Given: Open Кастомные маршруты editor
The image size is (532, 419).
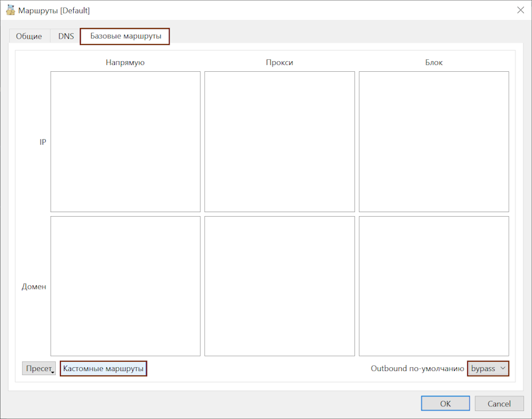Looking at the screenshot, I should (x=103, y=368).
